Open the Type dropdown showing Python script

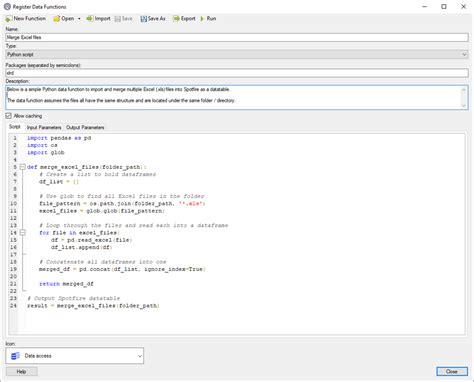click(237, 54)
